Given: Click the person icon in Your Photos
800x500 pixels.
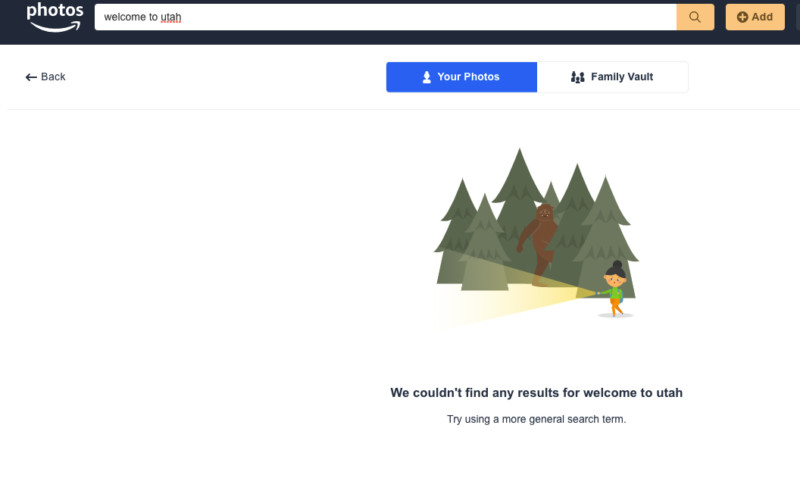Looking at the screenshot, I should coord(427,77).
